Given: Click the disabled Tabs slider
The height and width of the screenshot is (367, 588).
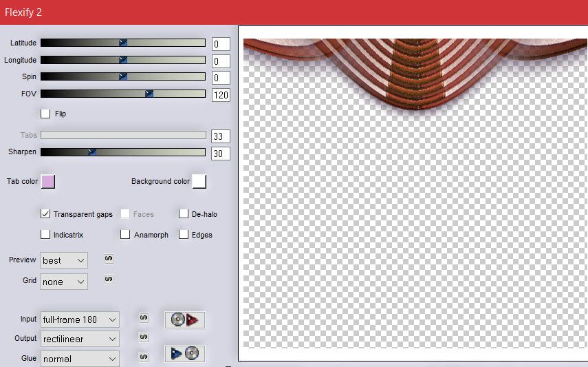Looking at the screenshot, I should (123, 135).
